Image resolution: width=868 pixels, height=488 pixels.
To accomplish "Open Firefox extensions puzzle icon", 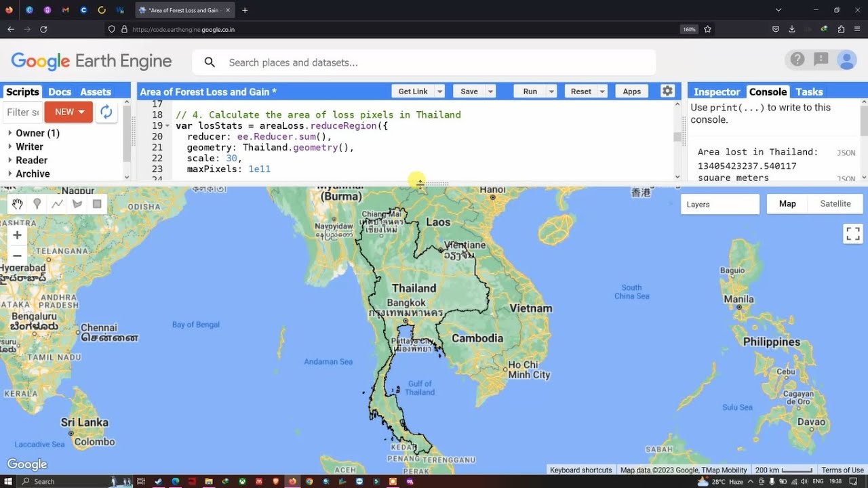I will (x=841, y=29).
